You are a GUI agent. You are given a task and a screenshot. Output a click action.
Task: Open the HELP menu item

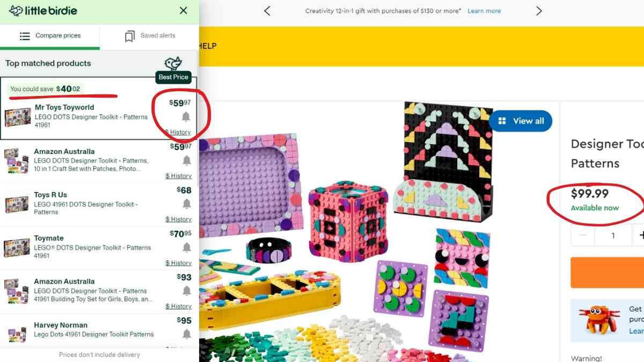click(208, 46)
